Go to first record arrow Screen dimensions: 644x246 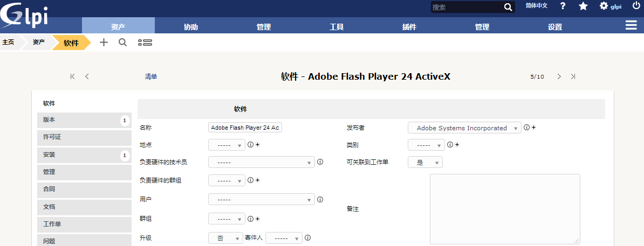pyautogui.click(x=73, y=76)
